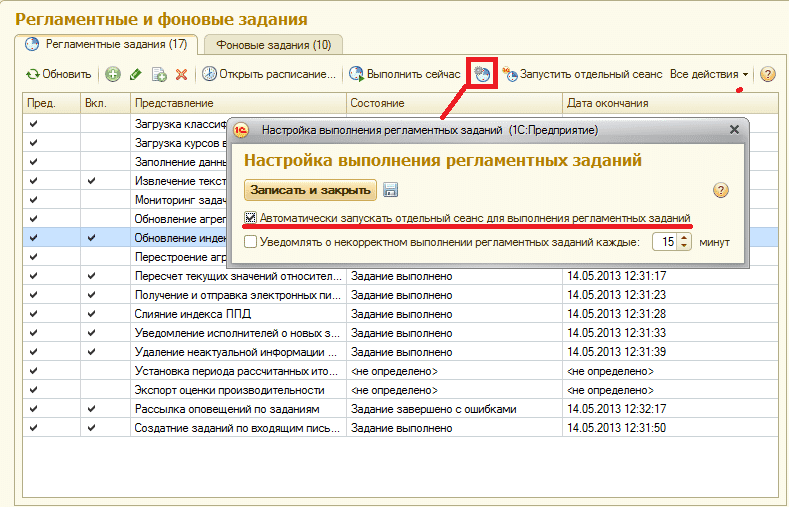Add a new scheduled job with green plus icon
The height and width of the screenshot is (508, 789).
[x=113, y=74]
